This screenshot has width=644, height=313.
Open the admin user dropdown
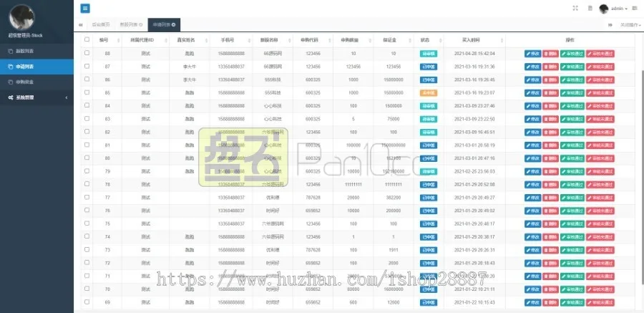tap(613, 9)
